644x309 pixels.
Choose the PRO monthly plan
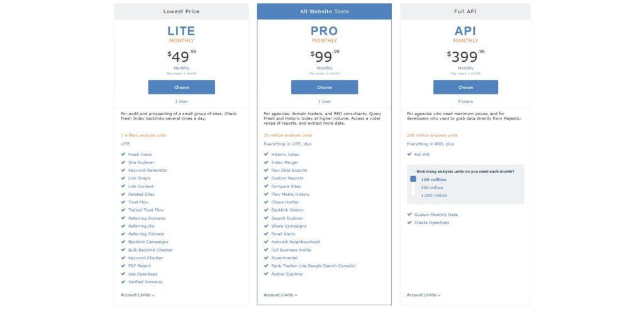(325, 87)
